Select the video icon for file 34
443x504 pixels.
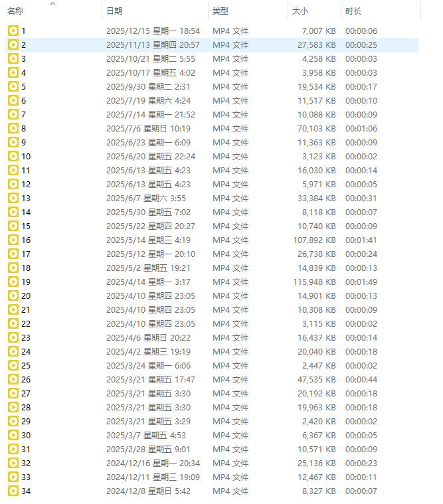tap(13, 491)
